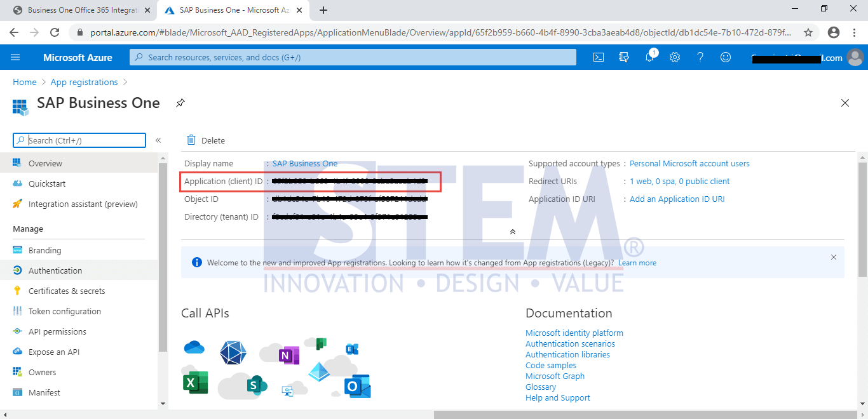Reload the page in Chrome
This screenshot has height=419, width=868.
point(55,32)
